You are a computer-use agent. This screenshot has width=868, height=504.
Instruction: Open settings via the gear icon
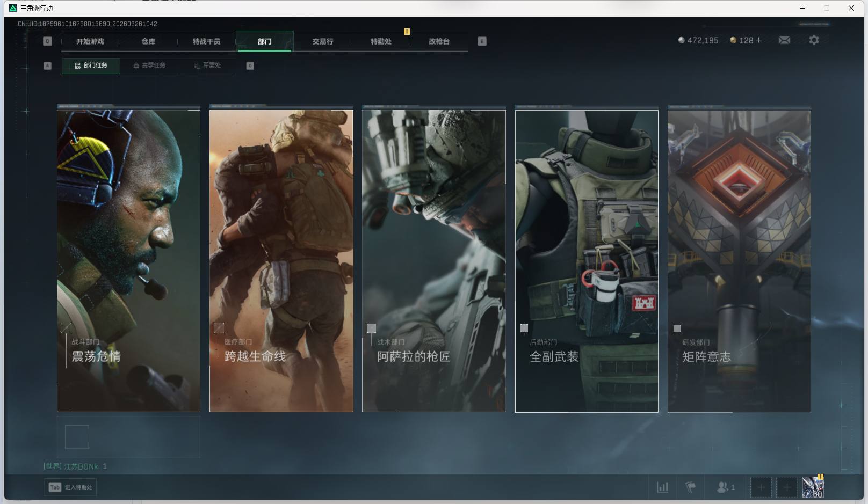(814, 40)
